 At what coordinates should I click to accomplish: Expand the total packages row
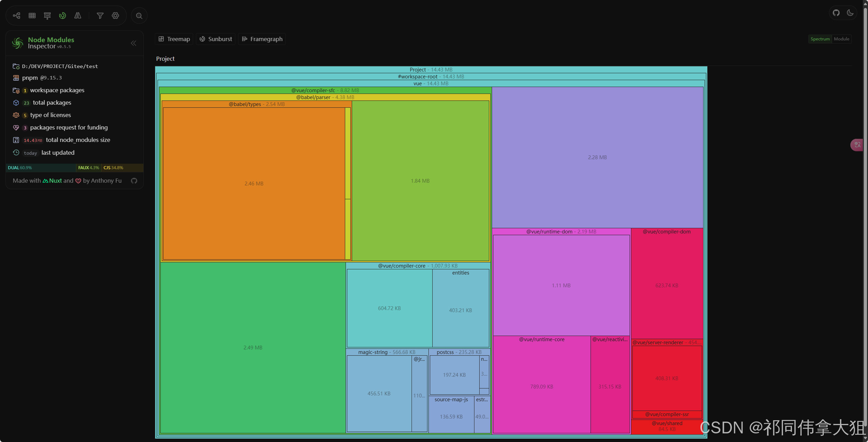tap(52, 103)
